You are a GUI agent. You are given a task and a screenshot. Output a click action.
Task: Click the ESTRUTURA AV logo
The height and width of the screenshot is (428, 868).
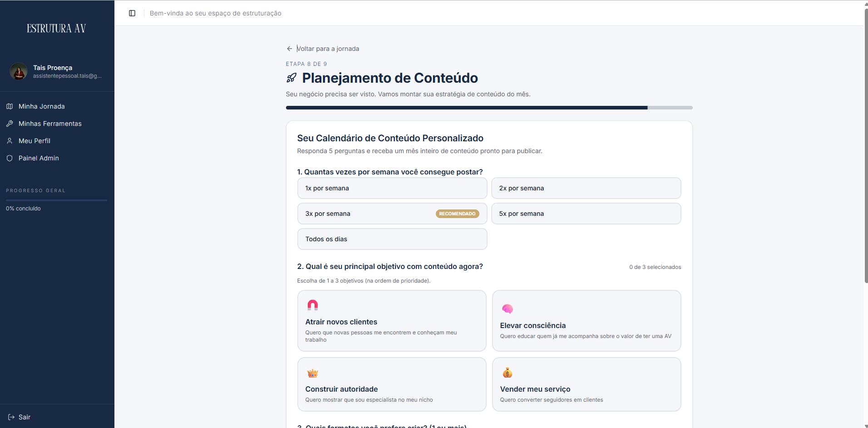click(x=56, y=28)
